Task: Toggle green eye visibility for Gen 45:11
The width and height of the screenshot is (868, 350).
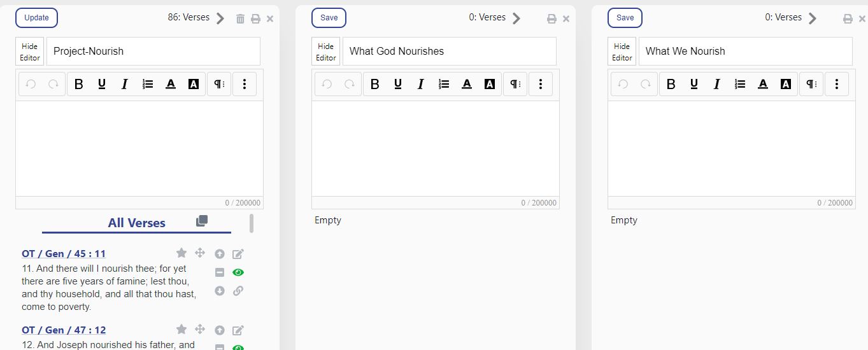Action: coord(238,272)
